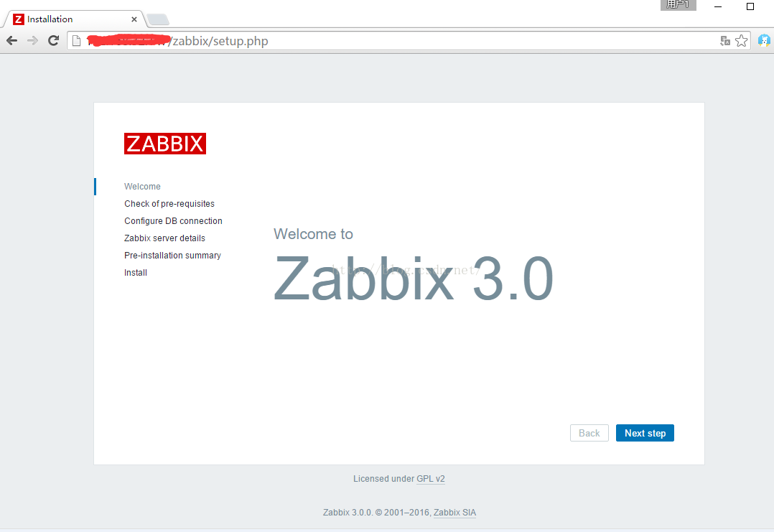Minimize the browser window
The image size is (774, 532).
(718, 6)
